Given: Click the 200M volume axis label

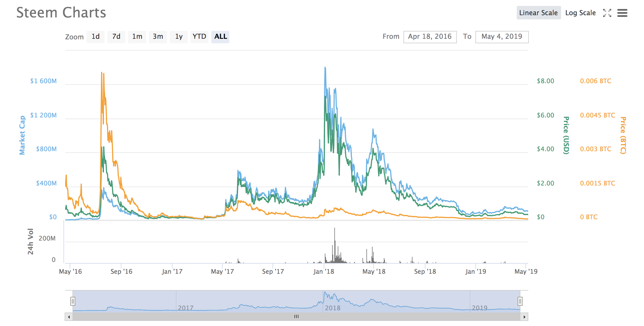Looking at the screenshot, I should 47,238.
